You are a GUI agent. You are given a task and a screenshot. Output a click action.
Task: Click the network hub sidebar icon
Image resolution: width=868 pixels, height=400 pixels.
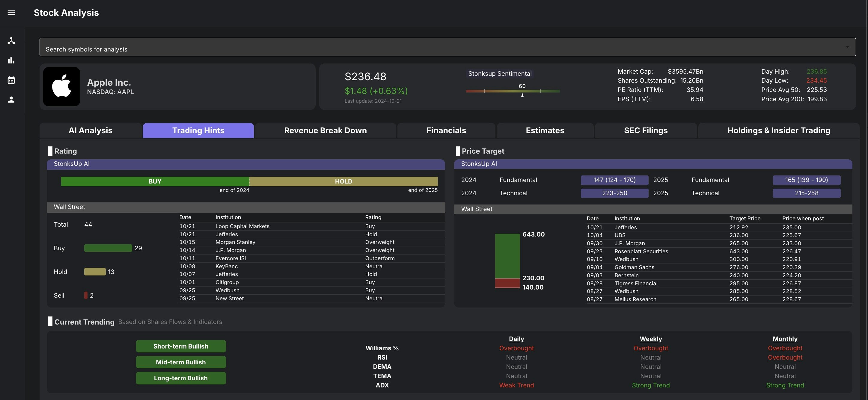11,41
